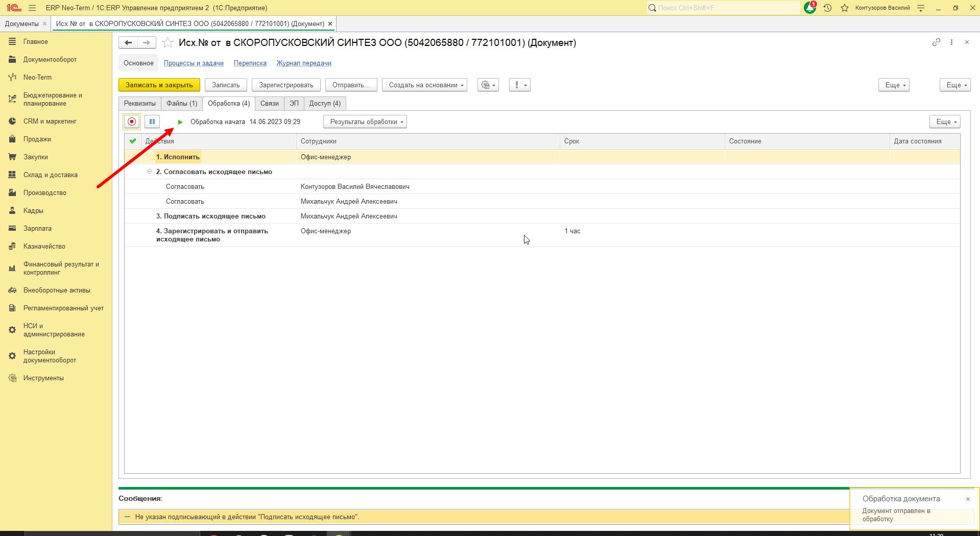The width and height of the screenshot is (980, 536).
Task: Select the 1. Исполнить action row
Action: click(x=542, y=157)
